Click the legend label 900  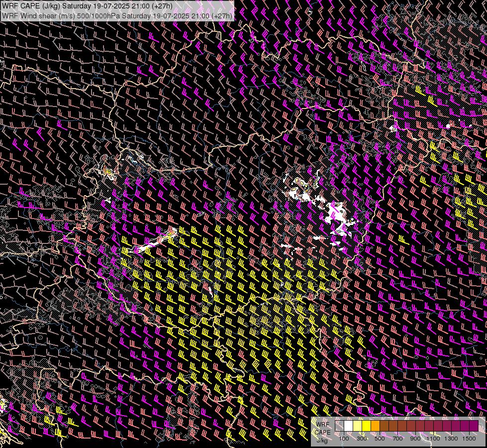pyautogui.click(x=415, y=439)
